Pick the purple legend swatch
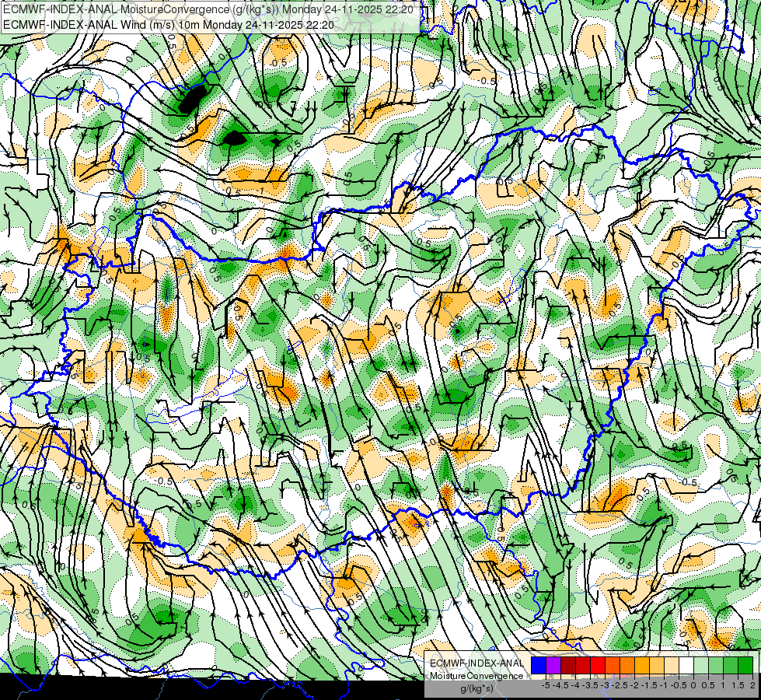Image resolution: width=761 pixels, height=700 pixels. 553,665
